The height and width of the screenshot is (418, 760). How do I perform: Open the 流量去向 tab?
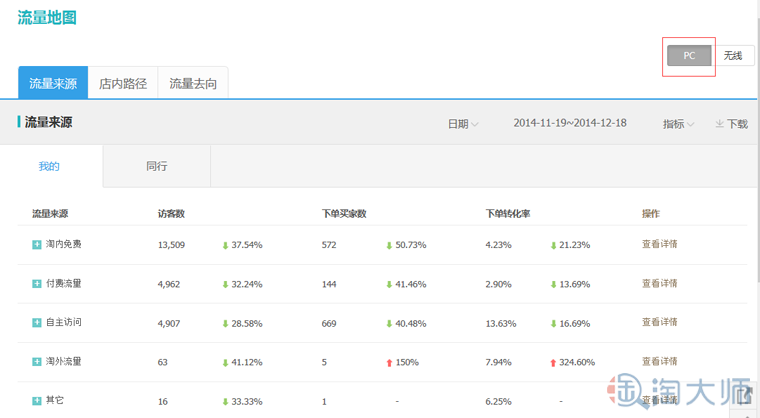pos(193,83)
